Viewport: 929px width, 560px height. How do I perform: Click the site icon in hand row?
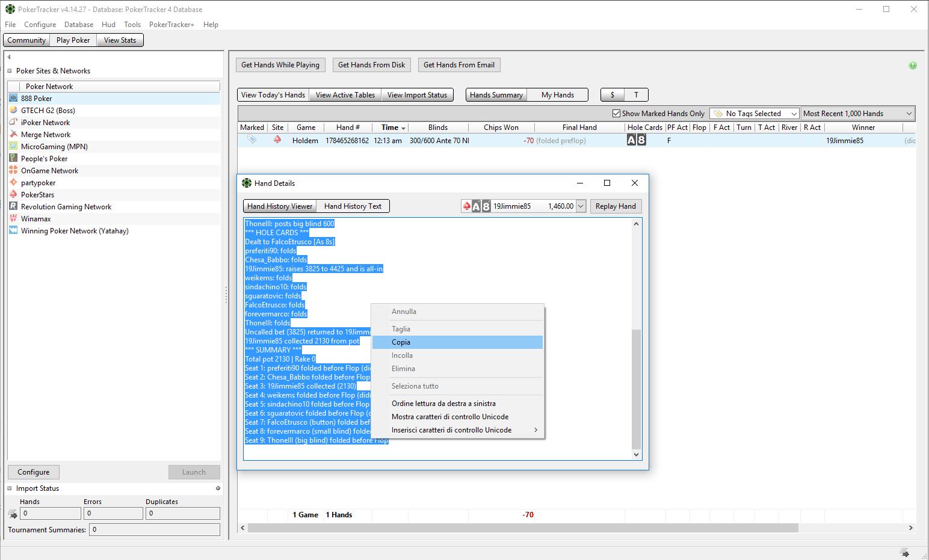click(x=277, y=140)
